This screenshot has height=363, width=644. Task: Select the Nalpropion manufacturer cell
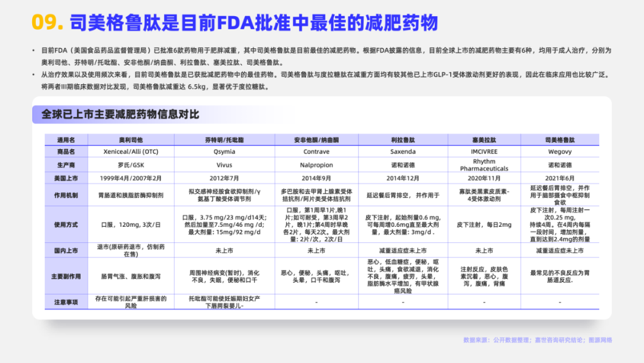pos(316,165)
